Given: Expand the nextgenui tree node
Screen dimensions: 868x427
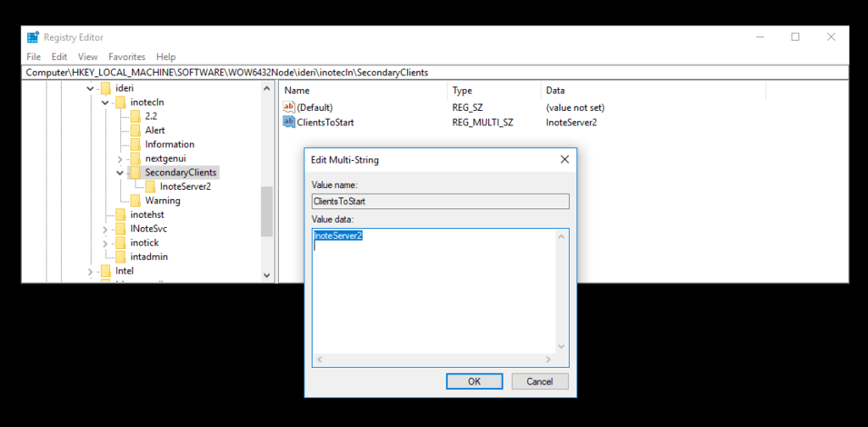Looking at the screenshot, I should pos(120,158).
